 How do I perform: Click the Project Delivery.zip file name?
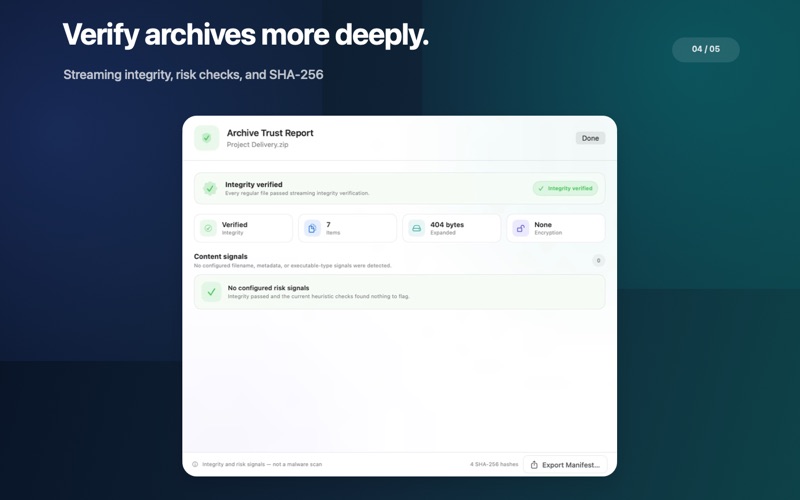click(258, 145)
